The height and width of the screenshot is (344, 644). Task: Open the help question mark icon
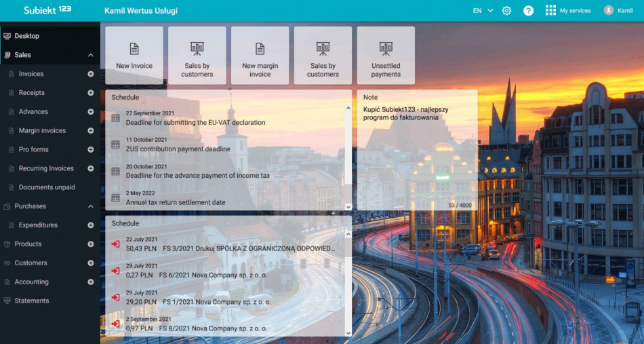coord(528,11)
